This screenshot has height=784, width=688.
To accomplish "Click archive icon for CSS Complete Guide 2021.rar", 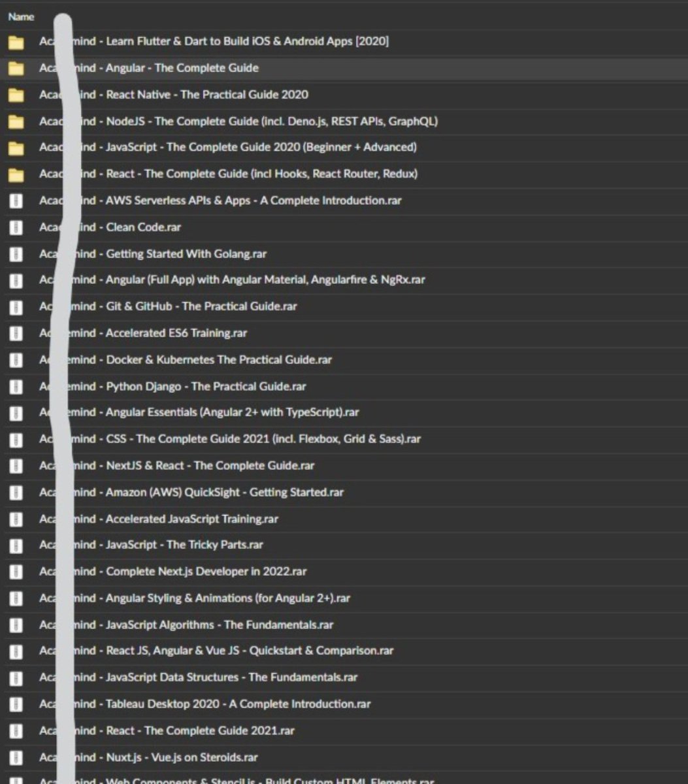I will click(x=16, y=440).
